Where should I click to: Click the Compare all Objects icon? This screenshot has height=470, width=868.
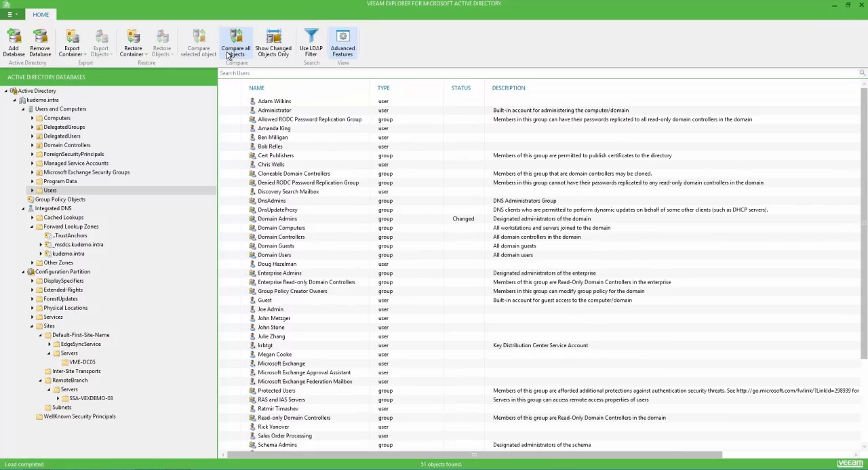click(236, 36)
